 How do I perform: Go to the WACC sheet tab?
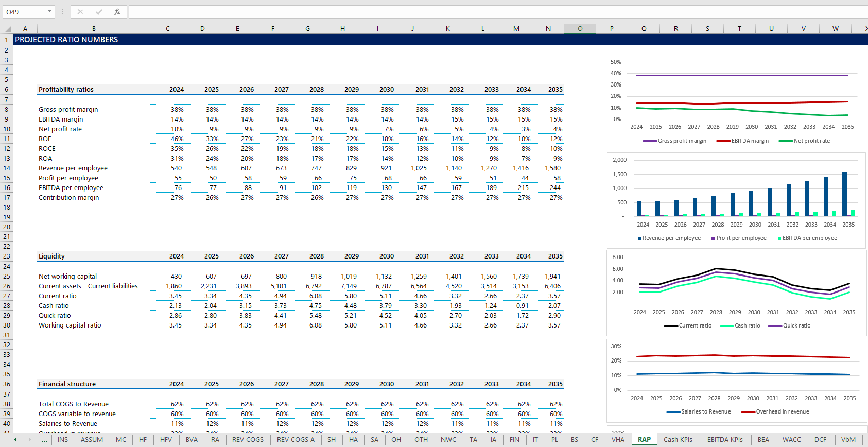point(791,440)
